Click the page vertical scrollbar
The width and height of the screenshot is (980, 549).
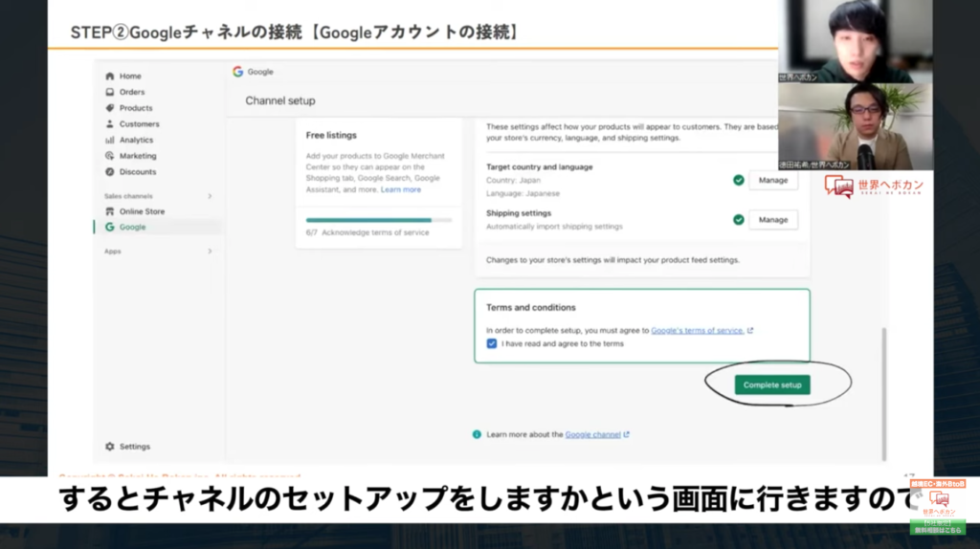(x=883, y=393)
